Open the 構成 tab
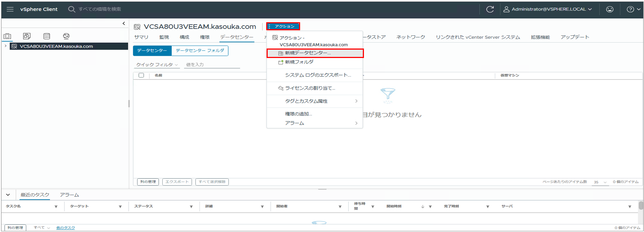This screenshot has height=232, width=644. [185, 37]
